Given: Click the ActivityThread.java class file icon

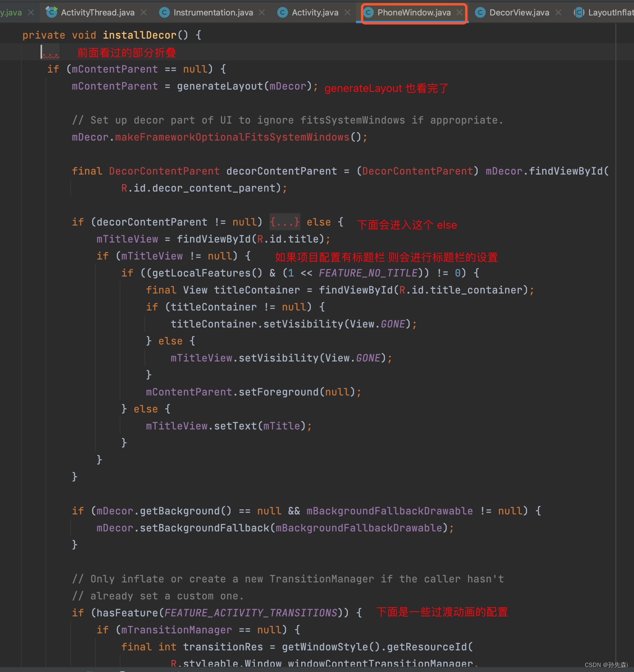Looking at the screenshot, I should tap(51, 12).
